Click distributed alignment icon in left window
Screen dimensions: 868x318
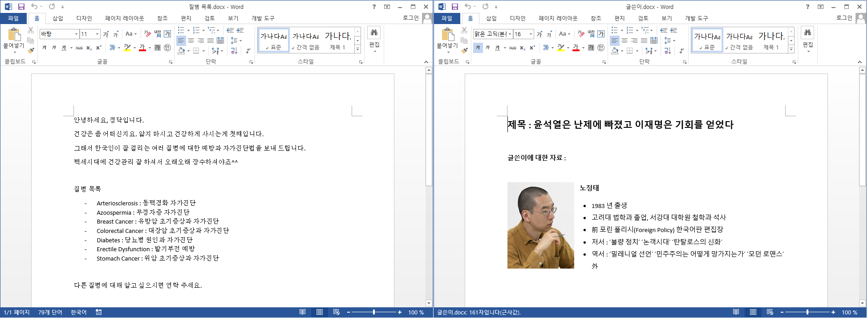click(x=220, y=41)
